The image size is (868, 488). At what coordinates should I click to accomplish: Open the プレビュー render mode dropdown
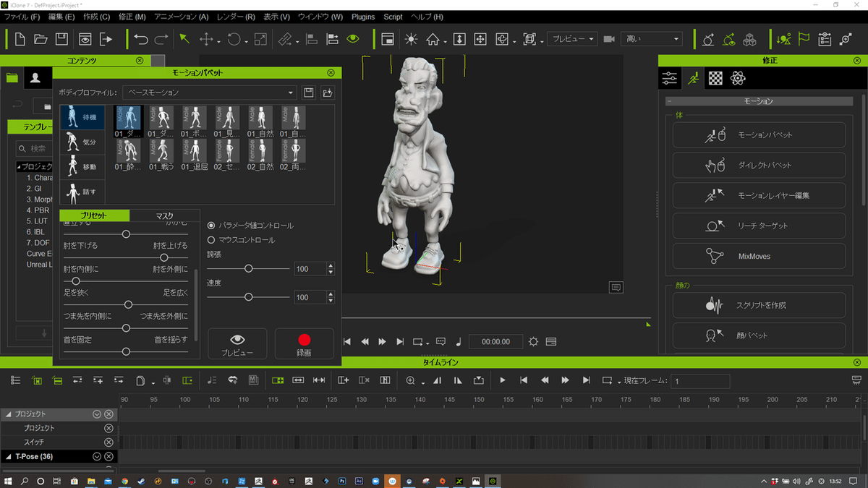[571, 39]
